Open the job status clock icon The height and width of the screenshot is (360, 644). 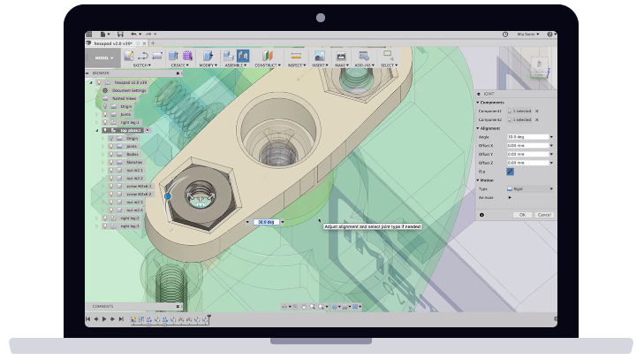pos(505,34)
